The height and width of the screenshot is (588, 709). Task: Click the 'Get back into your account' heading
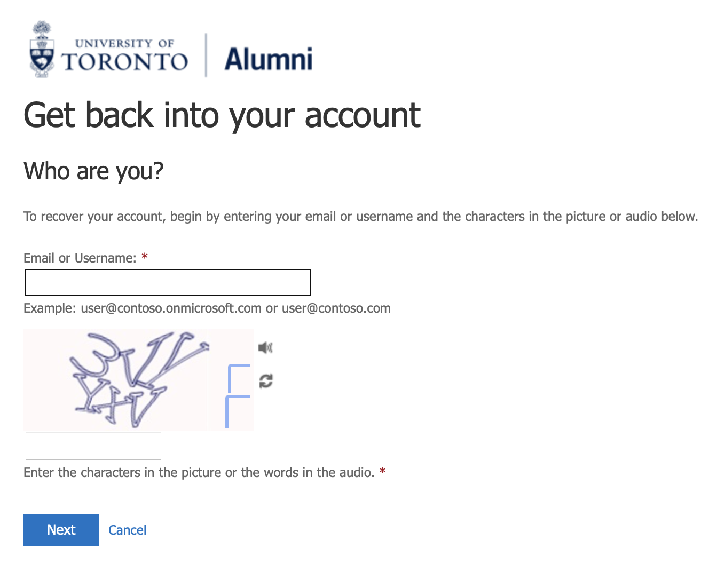pyautogui.click(x=222, y=115)
